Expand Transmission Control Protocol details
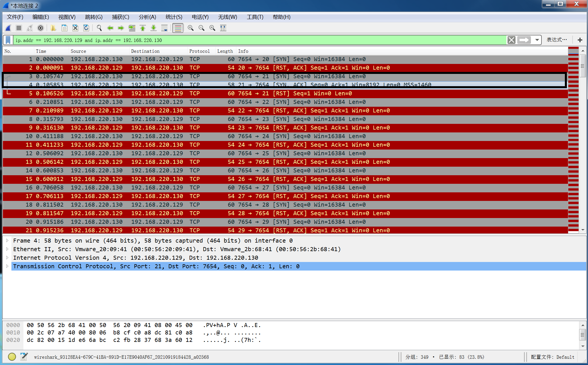Screen dimensions: 588x365 click(7, 266)
